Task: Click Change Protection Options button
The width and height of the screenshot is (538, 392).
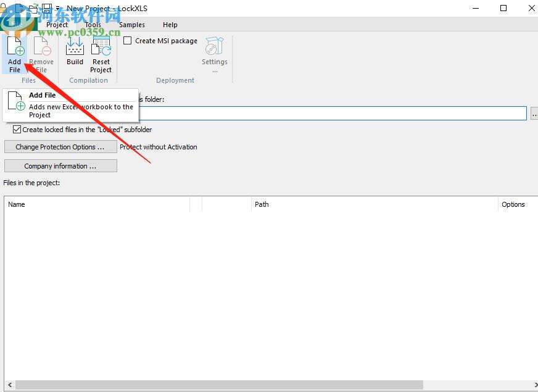Action: pyautogui.click(x=60, y=146)
